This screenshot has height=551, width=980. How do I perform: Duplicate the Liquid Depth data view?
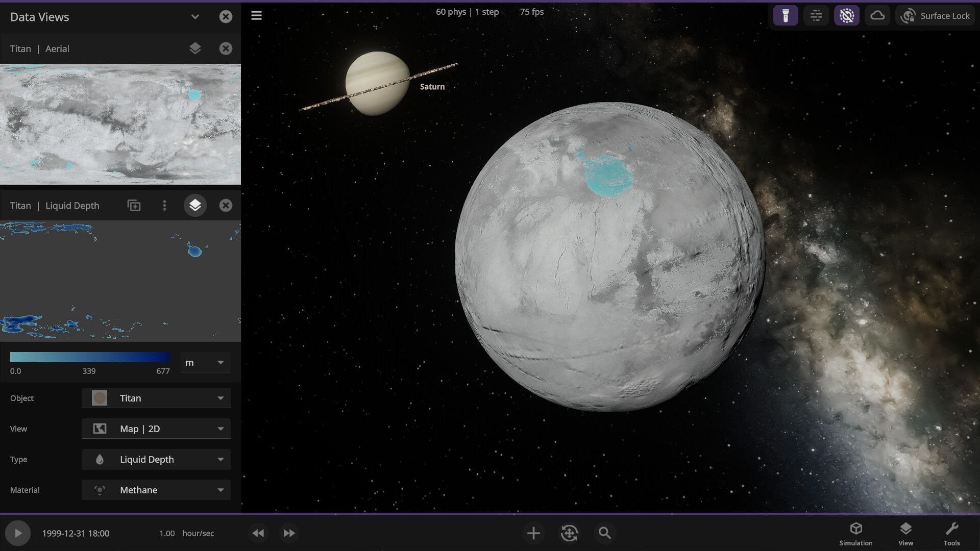pos(133,205)
